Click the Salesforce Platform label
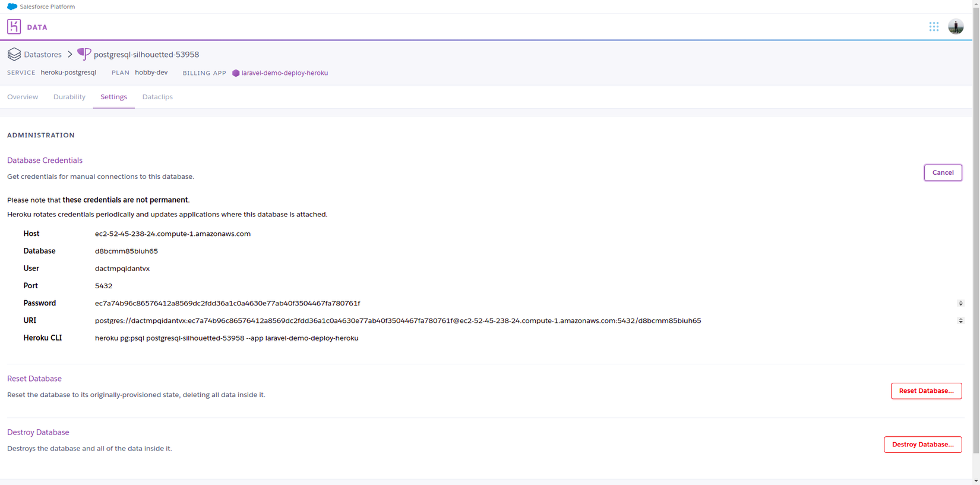980x485 pixels. pos(48,7)
